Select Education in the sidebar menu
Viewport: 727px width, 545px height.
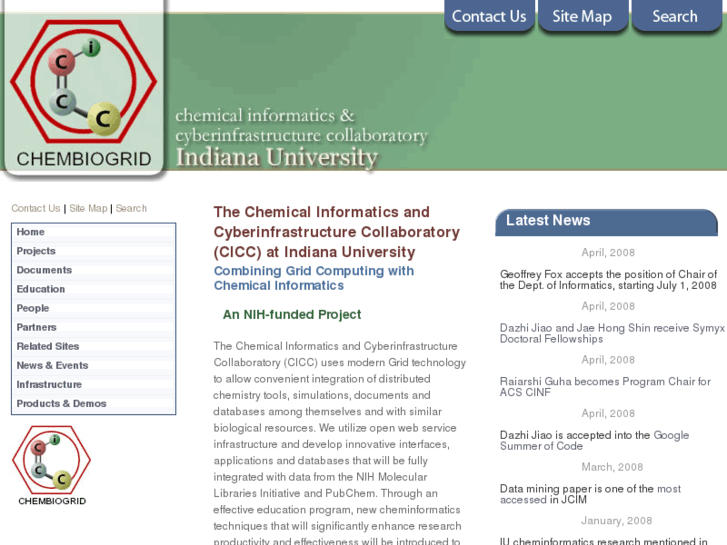[94, 289]
